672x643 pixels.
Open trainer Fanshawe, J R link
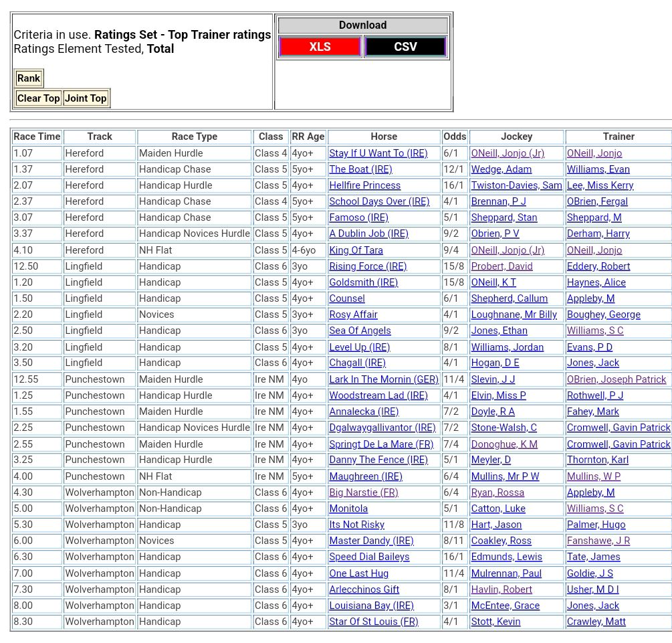[598, 541]
